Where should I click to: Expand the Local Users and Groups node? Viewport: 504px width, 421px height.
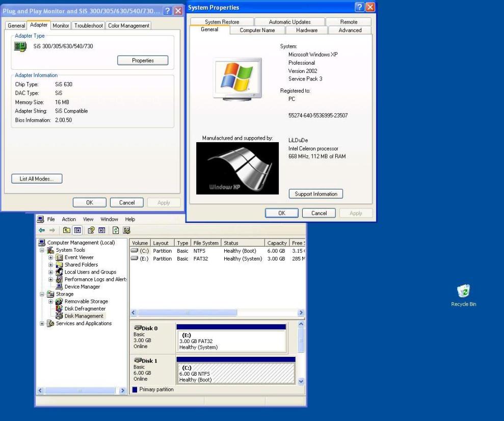click(x=51, y=272)
